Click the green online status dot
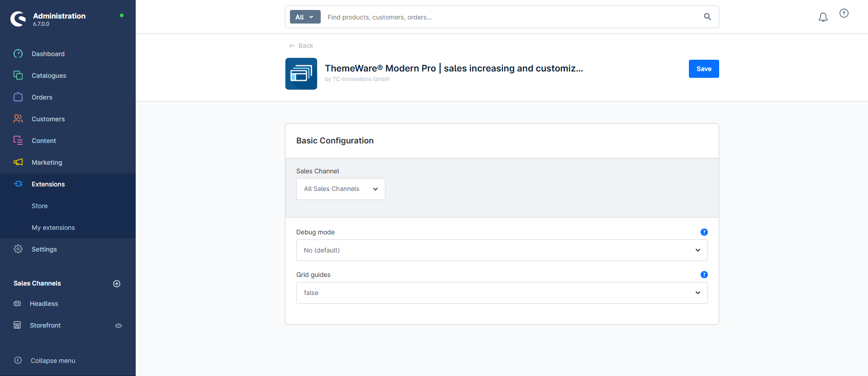 (122, 15)
